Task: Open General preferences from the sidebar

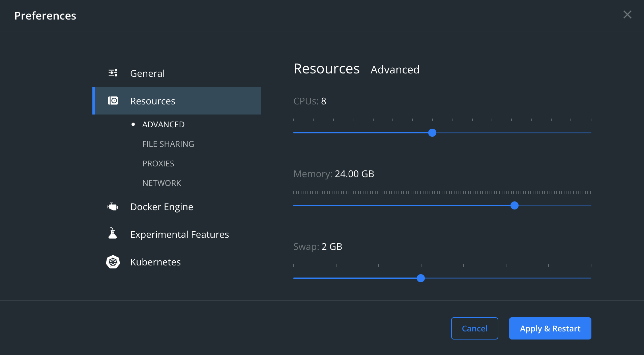Action: [147, 73]
